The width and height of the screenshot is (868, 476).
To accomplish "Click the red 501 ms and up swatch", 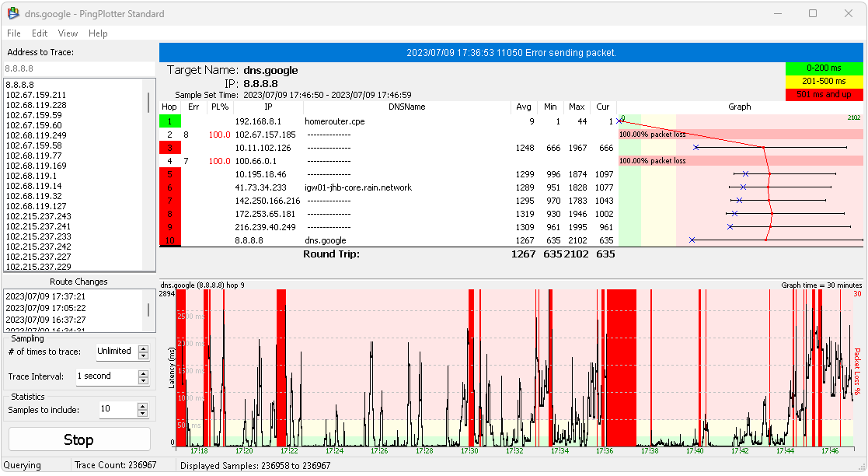I will (x=824, y=95).
